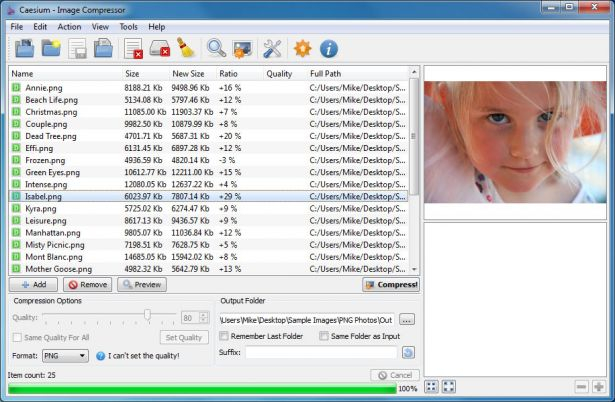Viewport: 615px width, 402px height.
Task: Select Manhattan.png in the file list
Action: 208,233
